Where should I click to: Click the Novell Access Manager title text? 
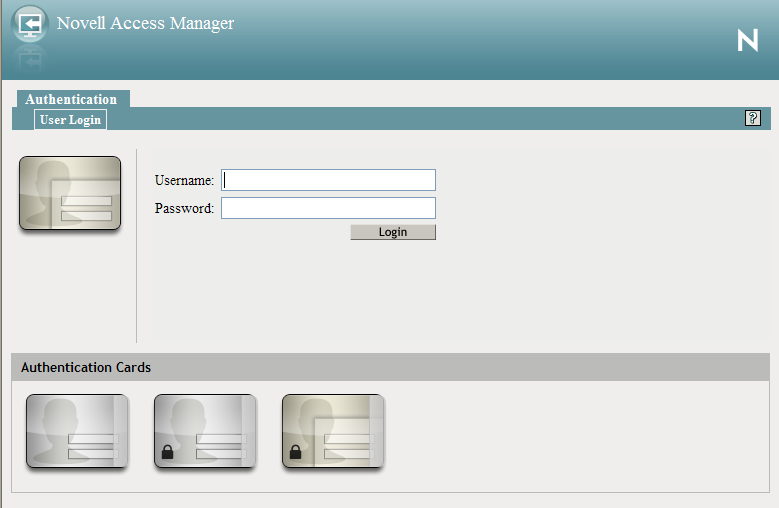pyautogui.click(x=145, y=23)
